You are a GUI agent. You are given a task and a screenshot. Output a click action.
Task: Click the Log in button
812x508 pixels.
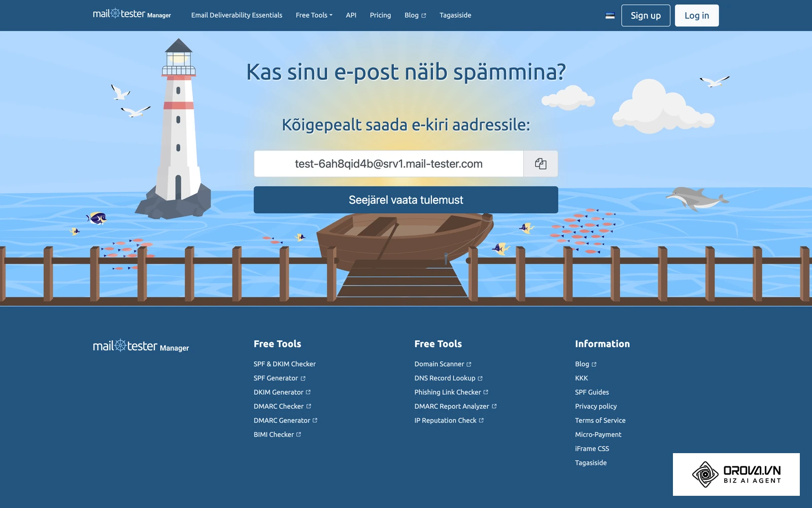[697, 15]
